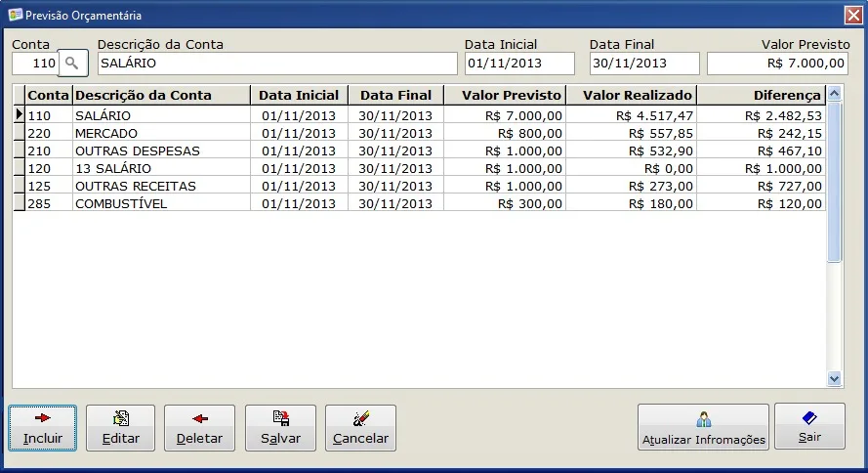Click the Editar button
Screen dimensions: 868x473
[x=121, y=428]
